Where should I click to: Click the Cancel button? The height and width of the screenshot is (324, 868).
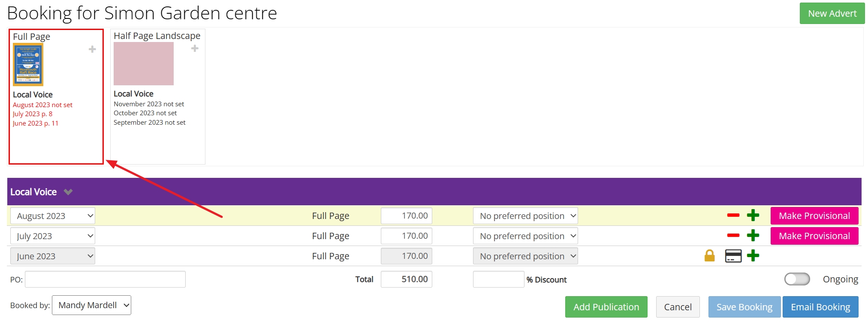678,307
